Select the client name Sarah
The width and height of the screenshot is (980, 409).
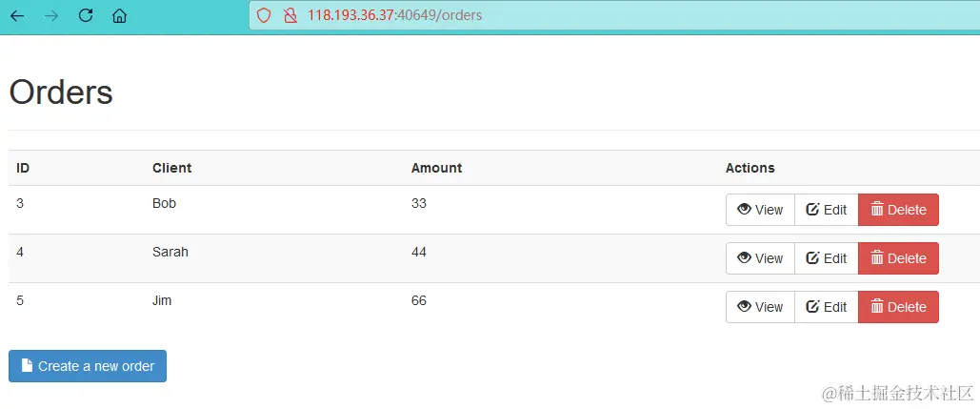(x=170, y=252)
